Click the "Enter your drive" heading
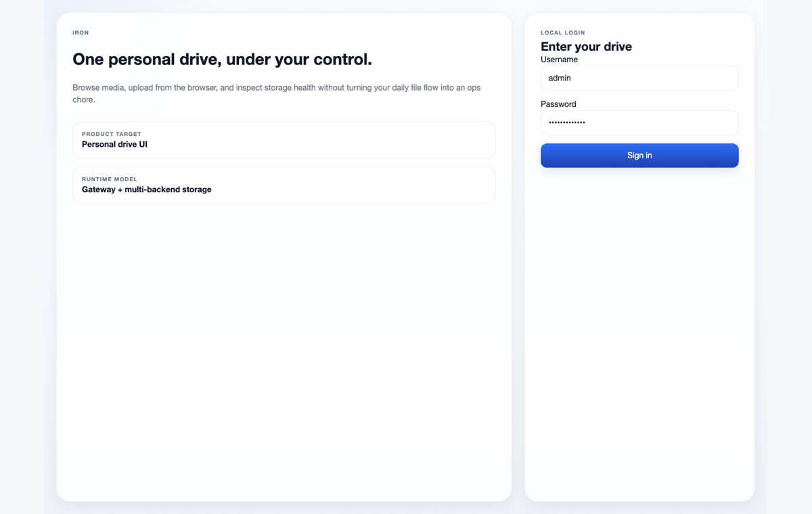Viewport: 812px width, 514px height. 586,47
